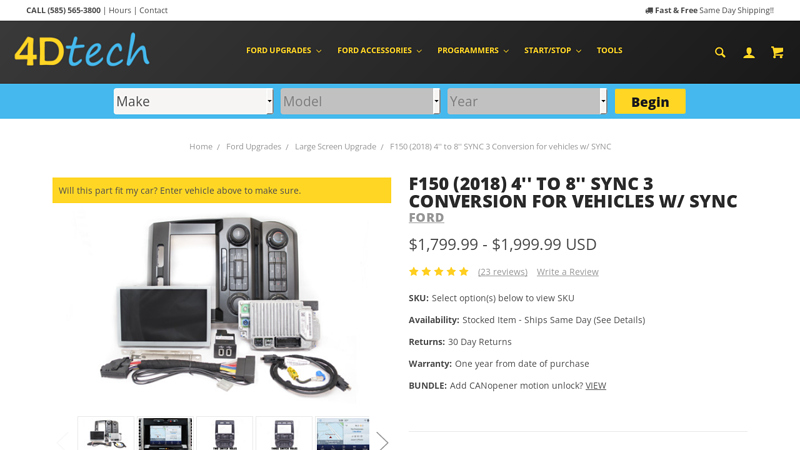Click the Fast & Free shipping notice
This screenshot has width=800, height=450.
(709, 10)
